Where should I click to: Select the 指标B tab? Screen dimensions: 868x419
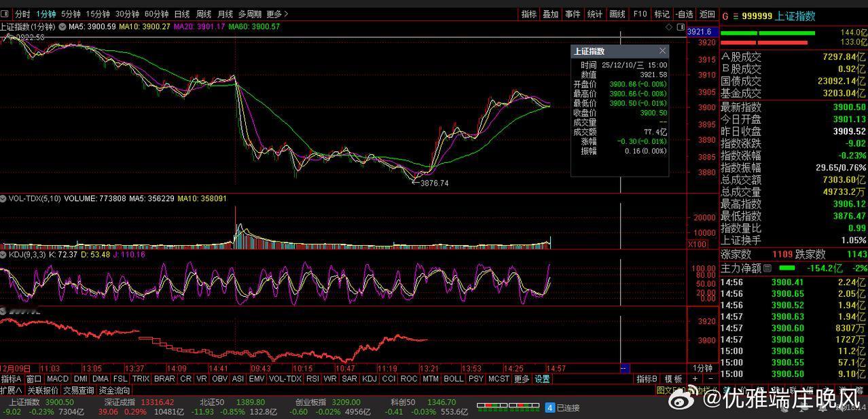(646, 379)
